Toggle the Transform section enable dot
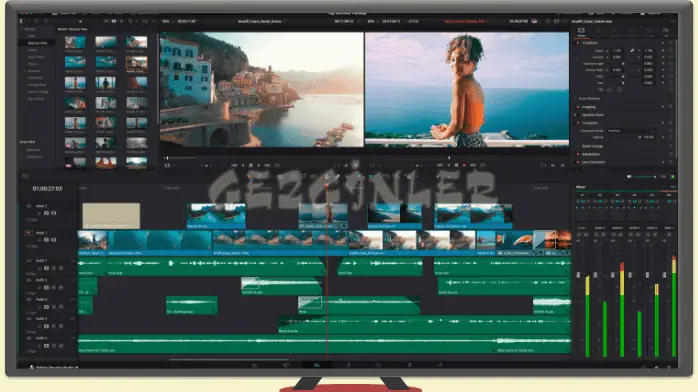The height and width of the screenshot is (392, 698). pos(578,43)
